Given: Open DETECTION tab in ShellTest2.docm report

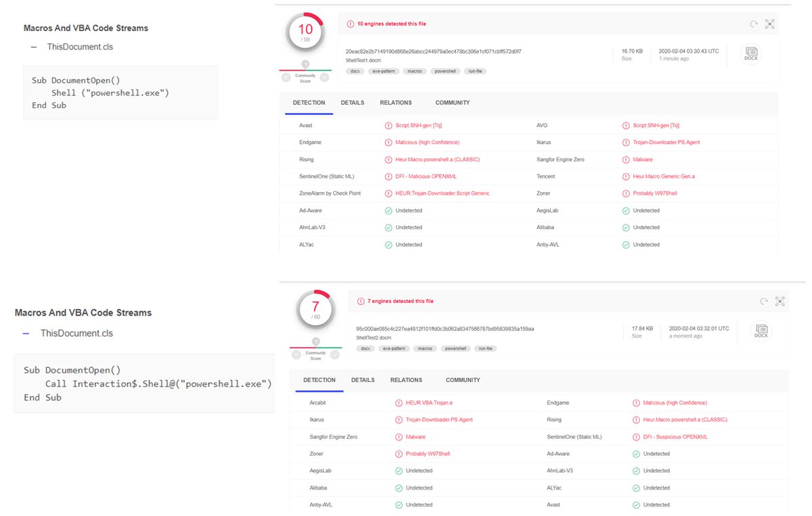Looking at the screenshot, I should pos(319,380).
